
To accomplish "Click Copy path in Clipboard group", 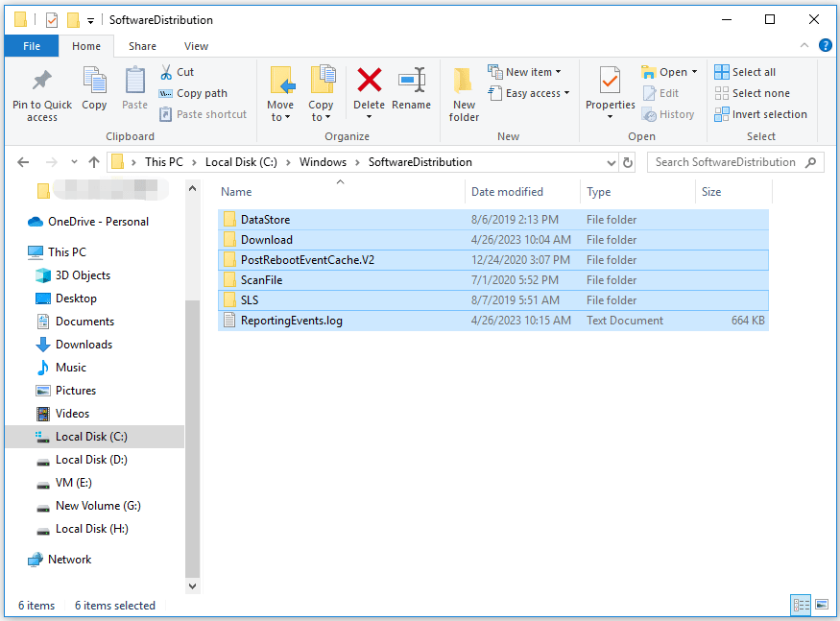I will [x=193, y=93].
